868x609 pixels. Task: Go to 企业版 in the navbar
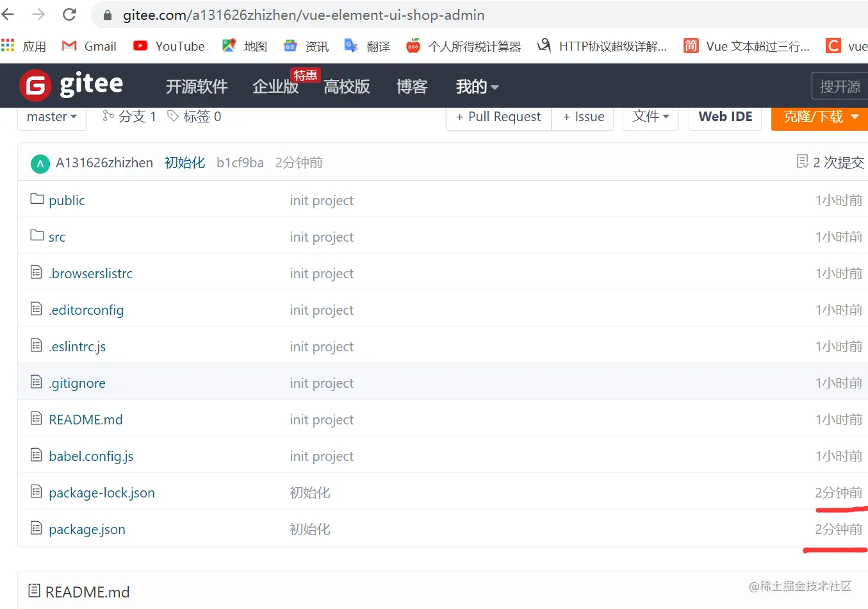[275, 87]
